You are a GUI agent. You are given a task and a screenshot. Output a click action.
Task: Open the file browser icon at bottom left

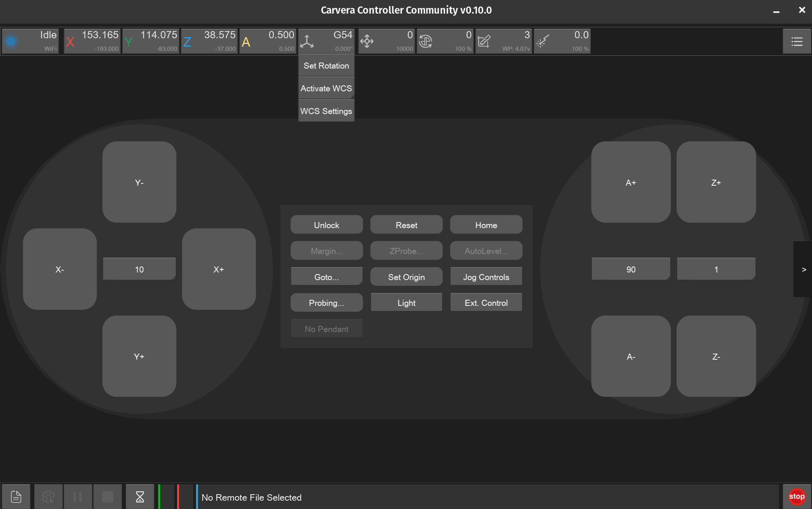pyautogui.click(x=16, y=496)
